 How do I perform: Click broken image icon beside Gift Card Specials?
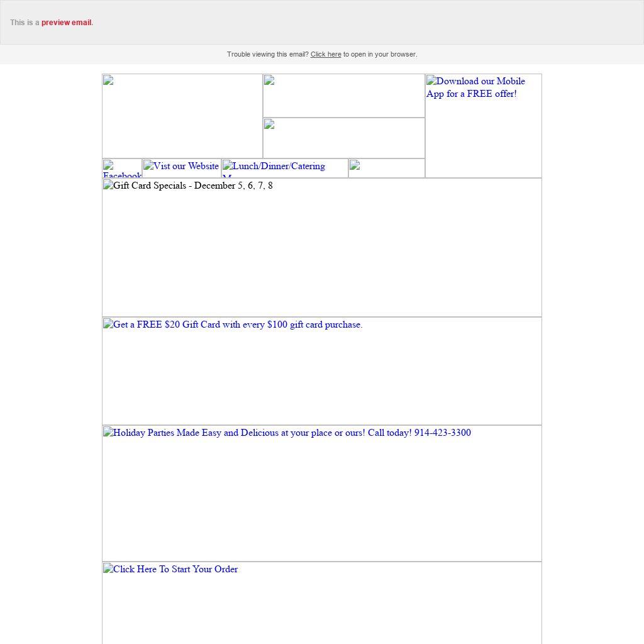(108, 186)
